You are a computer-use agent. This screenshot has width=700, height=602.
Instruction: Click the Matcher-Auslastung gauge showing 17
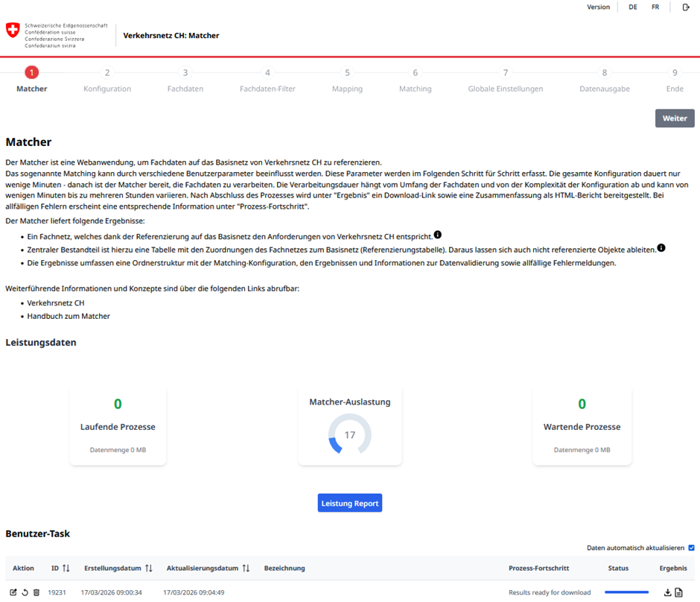click(350, 434)
